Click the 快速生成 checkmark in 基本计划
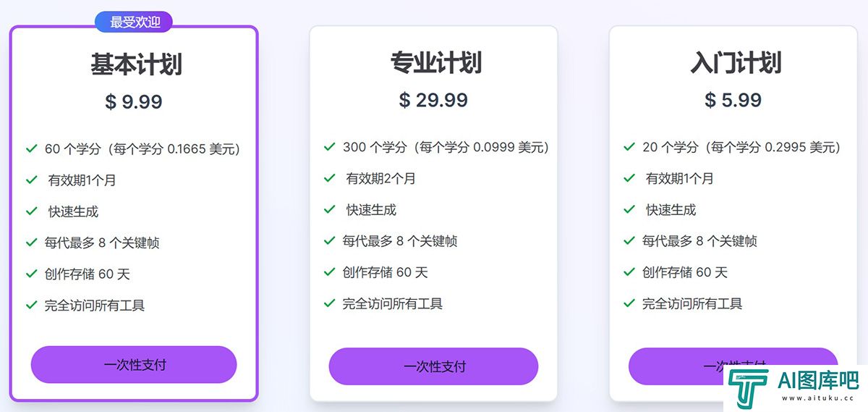The width and height of the screenshot is (868, 412). click(31, 211)
